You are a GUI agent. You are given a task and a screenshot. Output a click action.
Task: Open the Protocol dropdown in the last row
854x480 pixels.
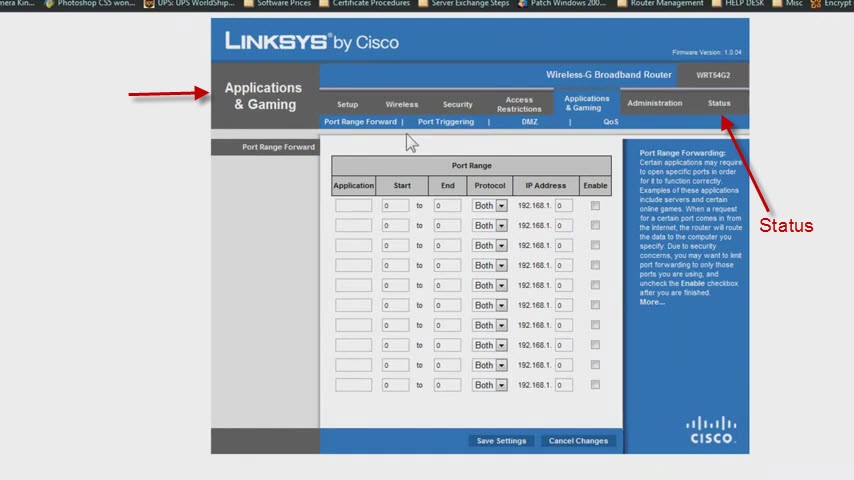click(490, 385)
